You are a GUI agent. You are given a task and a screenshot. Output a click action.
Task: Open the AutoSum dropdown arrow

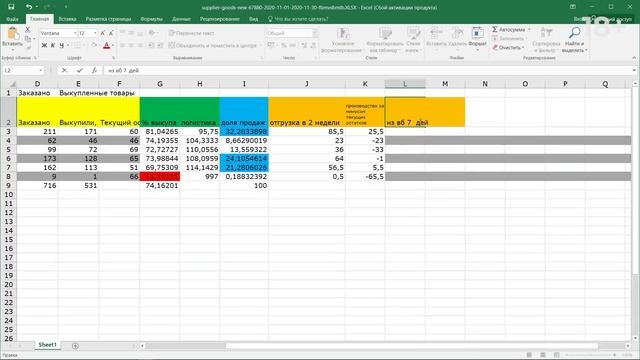[529, 29]
